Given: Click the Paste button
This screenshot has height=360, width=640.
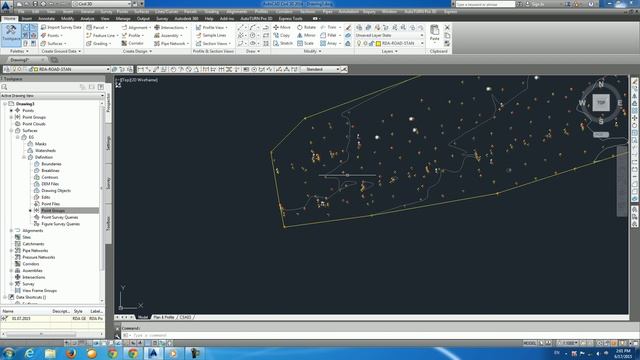Looking at the screenshot, I should 435,33.
